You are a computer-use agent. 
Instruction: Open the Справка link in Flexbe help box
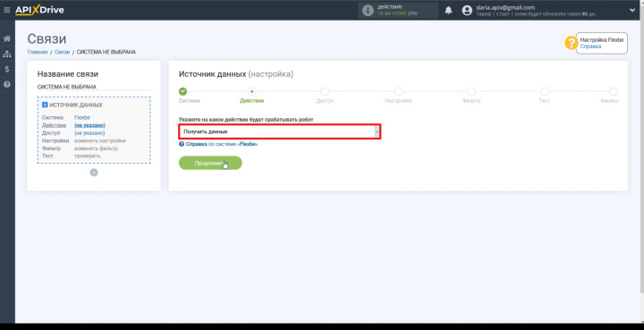click(590, 47)
